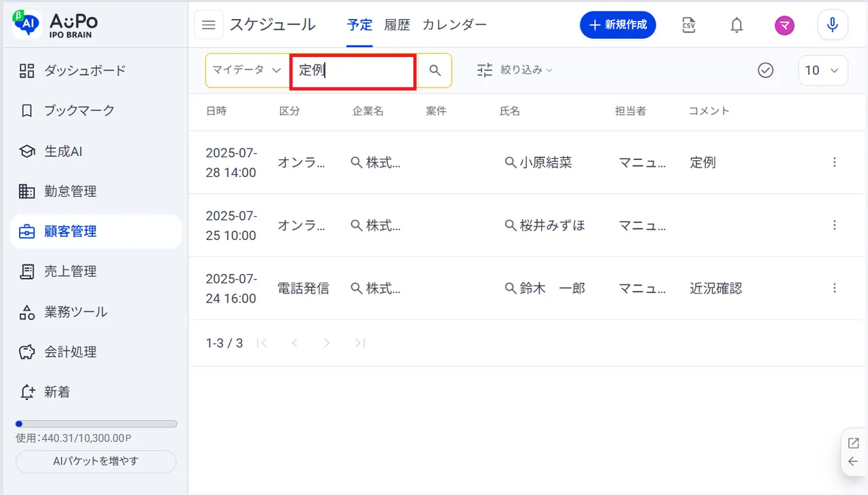Switch to the 履歴 tab
868x495 pixels.
pyautogui.click(x=397, y=25)
